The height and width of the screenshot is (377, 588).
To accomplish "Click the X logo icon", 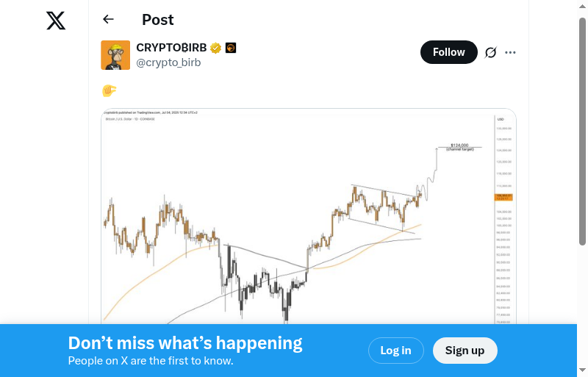I will (x=56, y=21).
